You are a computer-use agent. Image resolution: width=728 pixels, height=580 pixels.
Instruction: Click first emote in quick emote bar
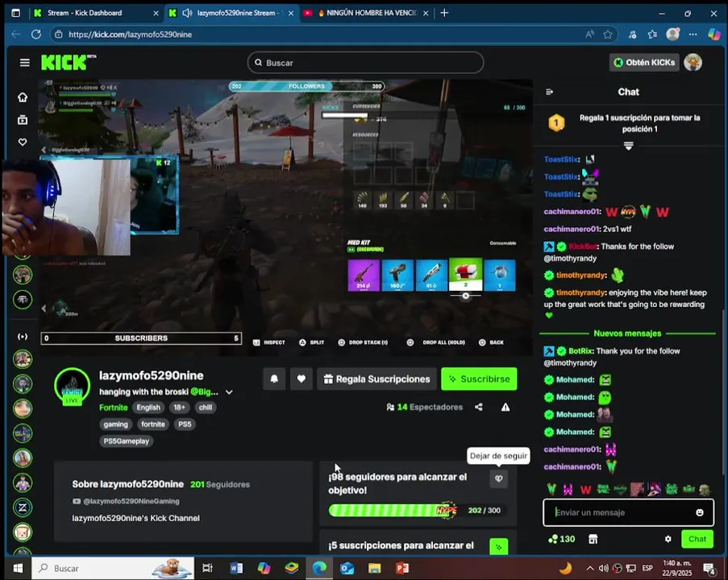click(551, 489)
